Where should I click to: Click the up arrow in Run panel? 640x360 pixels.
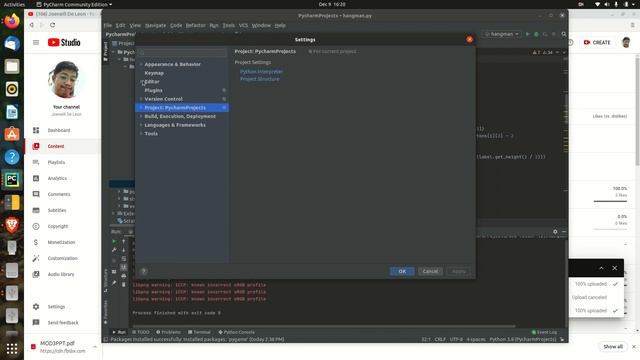click(124, 241)
